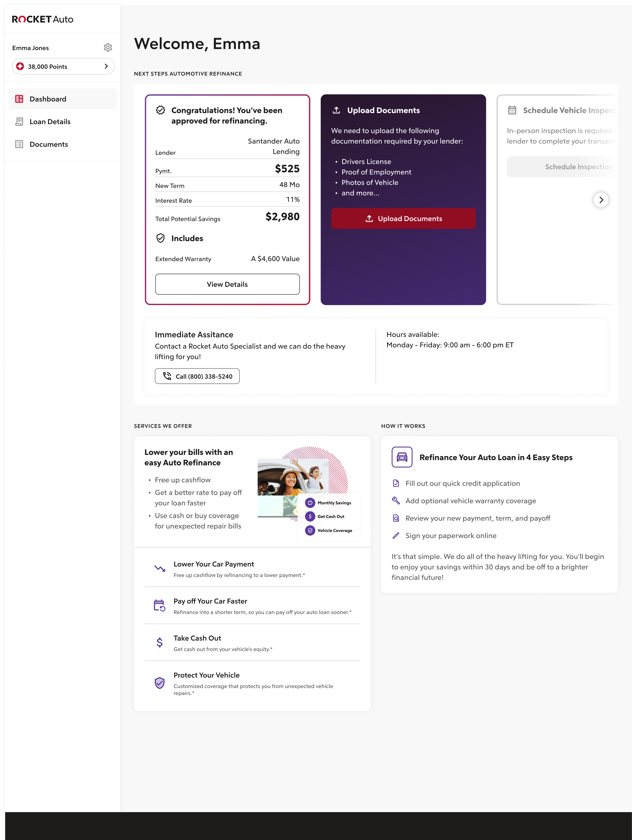
Task: Click the Monthly Savings piggy bank icon
Action: point(310,503)
